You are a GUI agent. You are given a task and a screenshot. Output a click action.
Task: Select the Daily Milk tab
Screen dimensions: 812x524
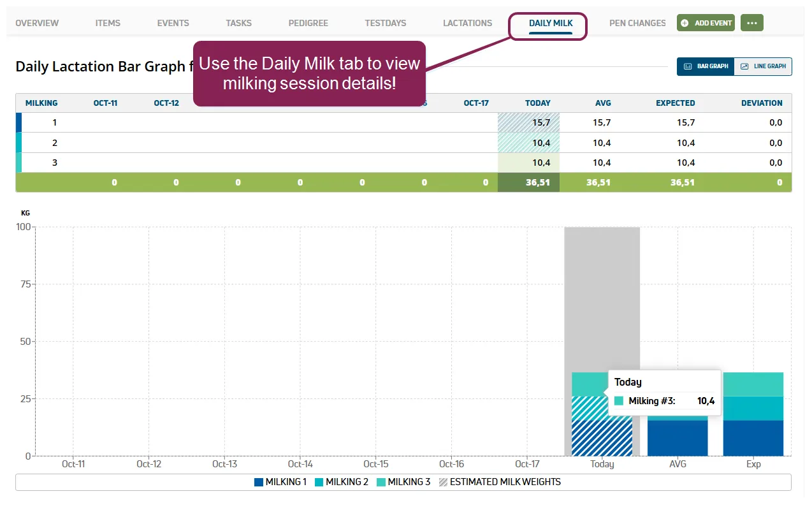(551, 23)
